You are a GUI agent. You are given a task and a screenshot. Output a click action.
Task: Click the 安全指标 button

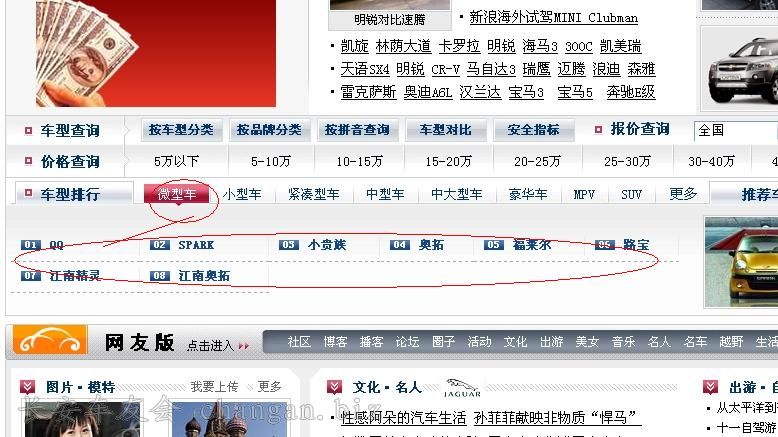(533, 130)
